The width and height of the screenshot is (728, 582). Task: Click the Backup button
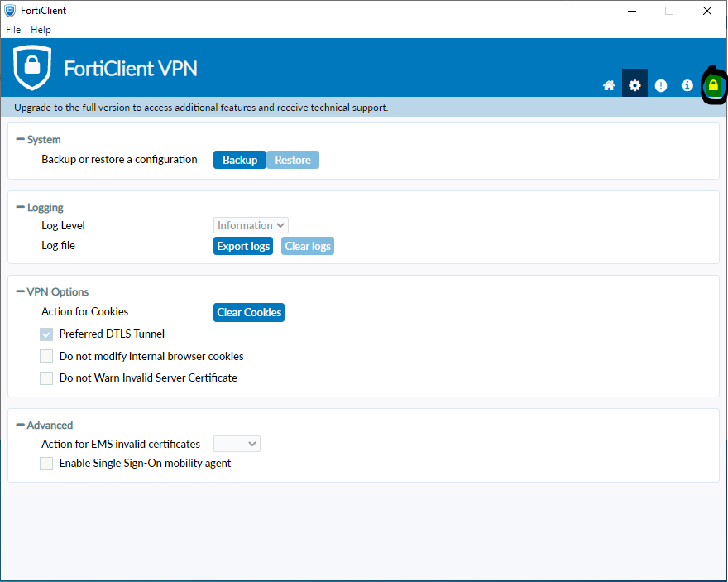click(240, 160)
